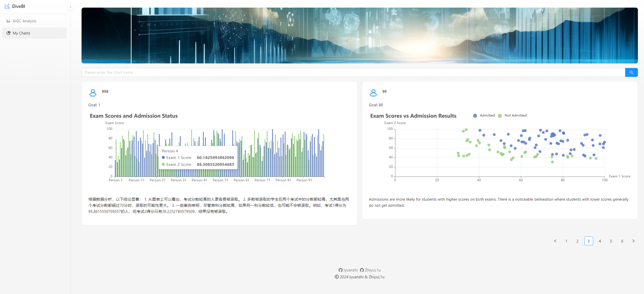This screenshot has width=644, height=294.
Task: Jump to pagination page 6
Action: [x=622, y=241]
